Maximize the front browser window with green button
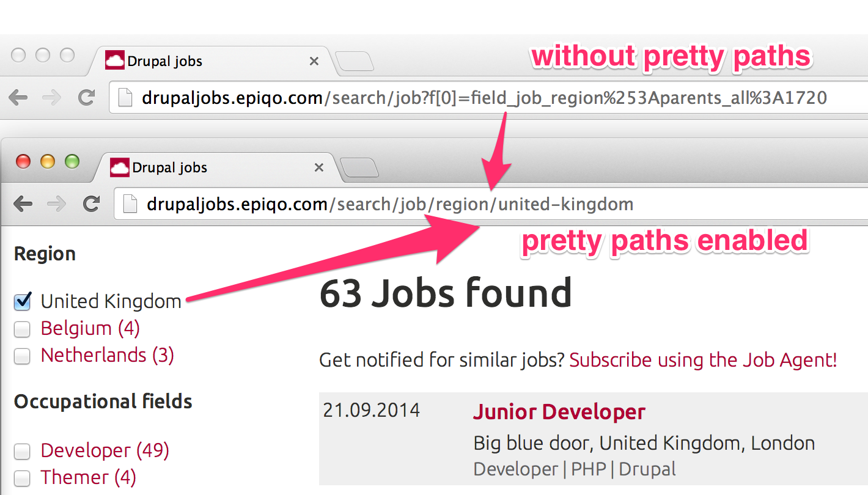Screen dimensions: 868x495 (x=72, y=161)
